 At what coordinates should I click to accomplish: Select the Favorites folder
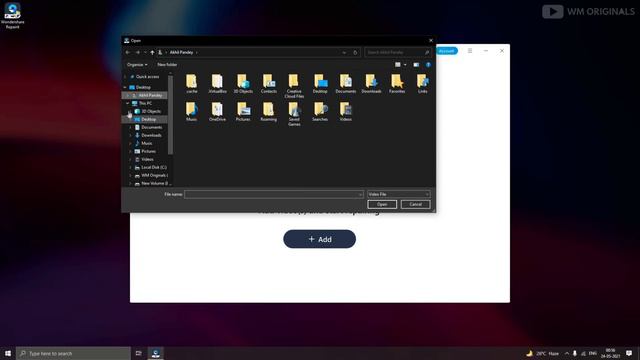(397, 84)
